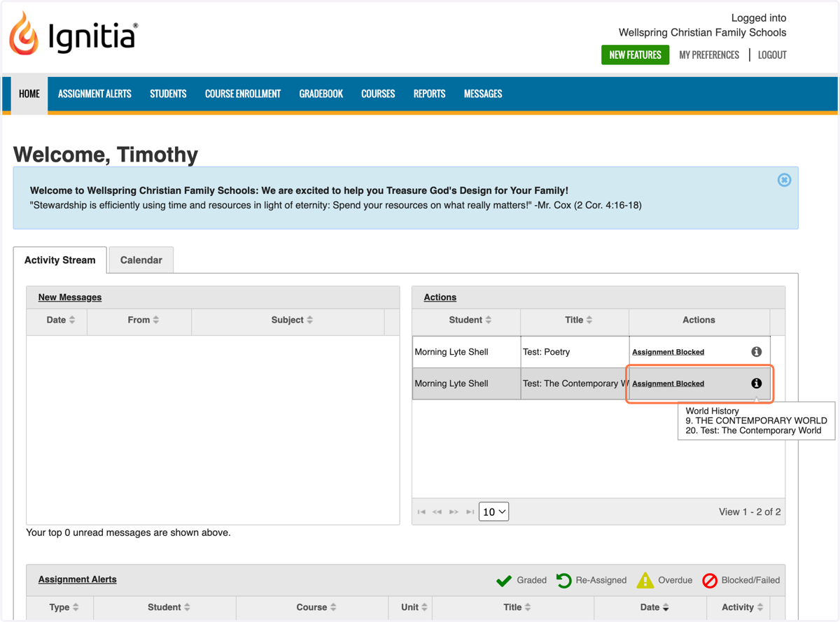Open info icon for Contemporary World row
Screen dimensions: 840x622
point(756,383)
